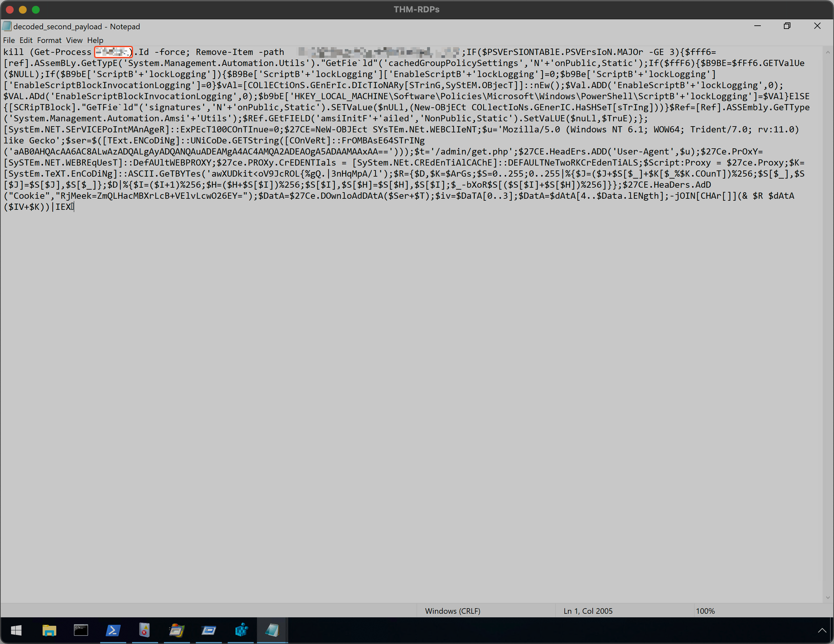
Task: Click the 'FrOMBAsE64STrINg' text
Action: [x=383, y=141]
